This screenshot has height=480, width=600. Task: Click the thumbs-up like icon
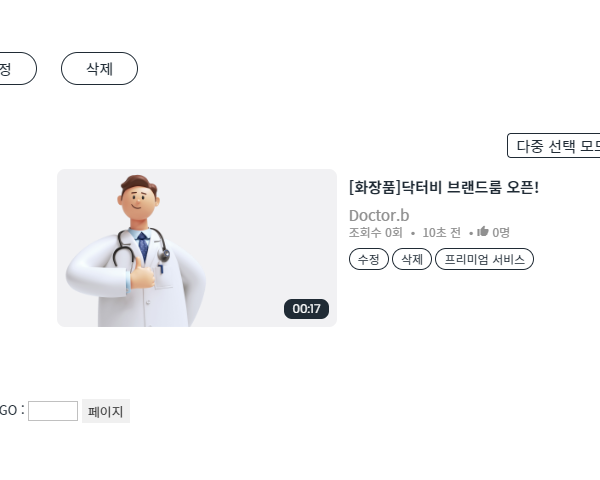tap(483, 231)
